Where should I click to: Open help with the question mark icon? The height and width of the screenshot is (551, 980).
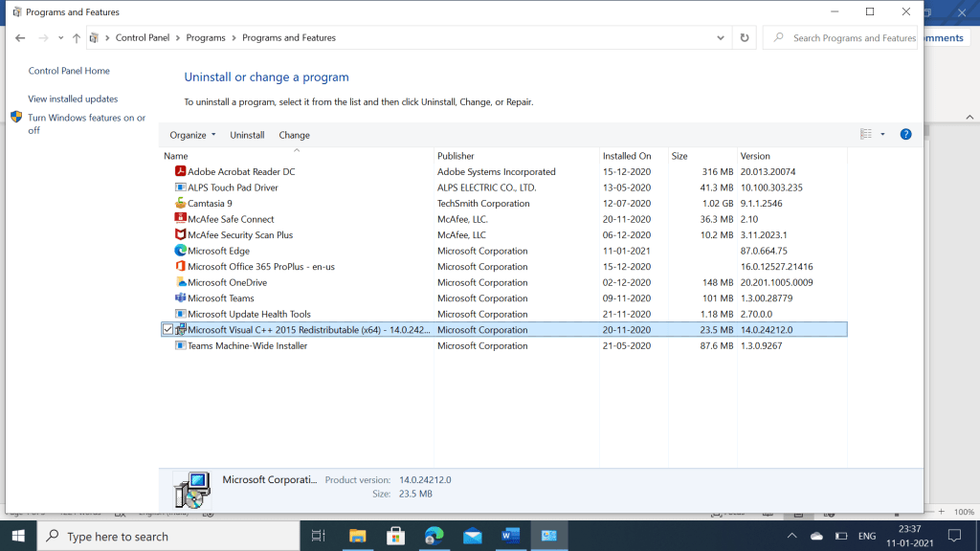pos(905,134)
